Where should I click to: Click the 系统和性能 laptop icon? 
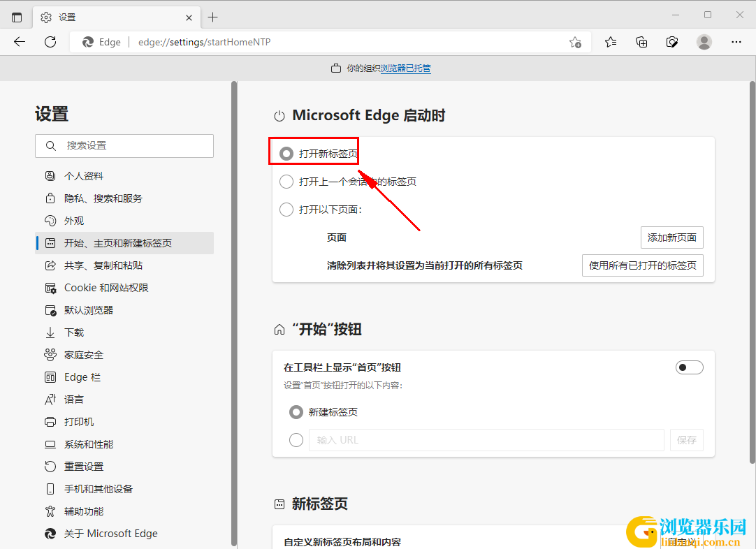click(x=50, y=444)
